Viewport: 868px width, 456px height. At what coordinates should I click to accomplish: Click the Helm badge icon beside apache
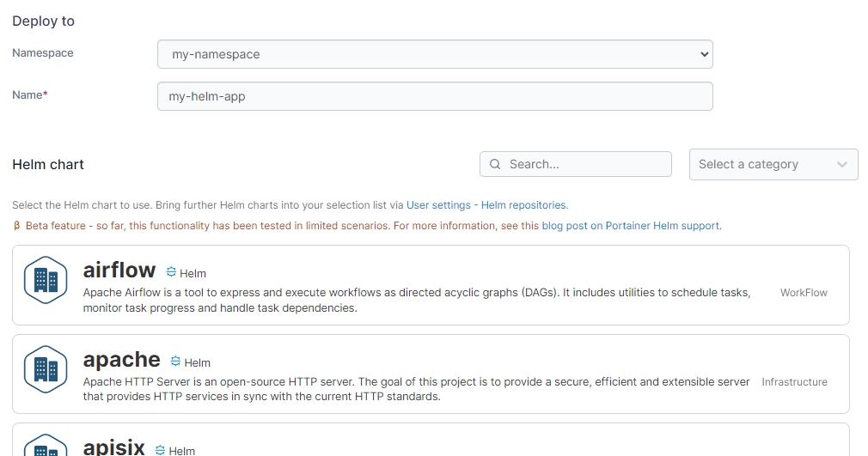click(175, 362)
